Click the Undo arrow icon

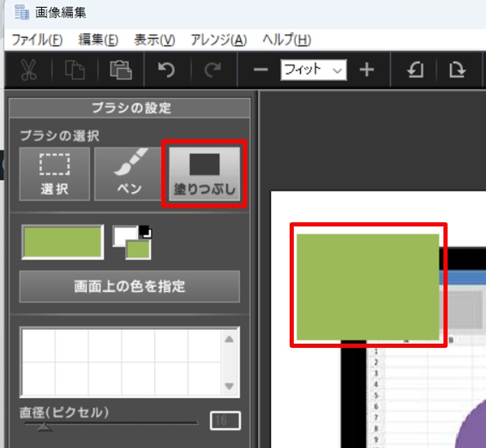click(167, 70)
